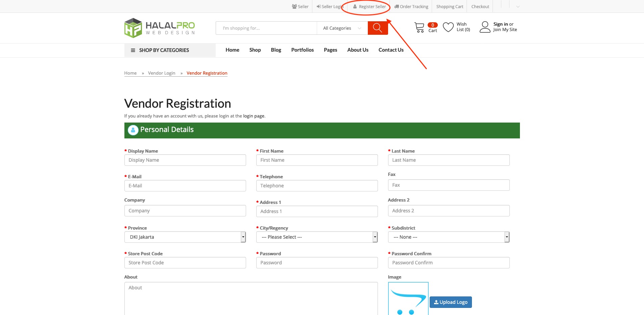Screen dimensions: 644x315
Task: Expand the Subdistrict dropdown
Action: click(448, 237)
